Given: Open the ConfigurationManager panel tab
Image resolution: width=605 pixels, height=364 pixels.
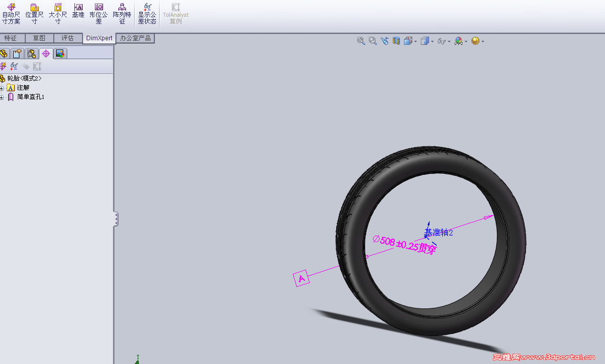Looking at the screenshot, I should coord(31,54).
